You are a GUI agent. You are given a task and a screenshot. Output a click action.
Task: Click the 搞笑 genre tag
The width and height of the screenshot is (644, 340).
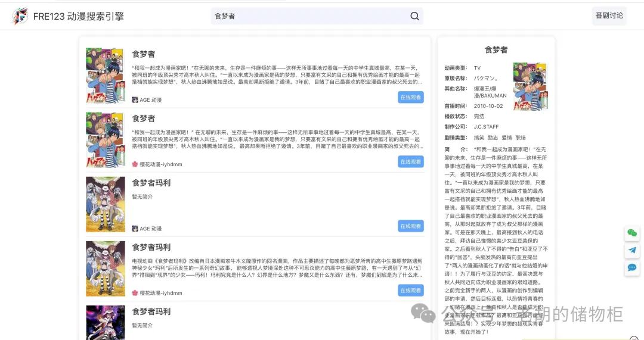(479, 138)
